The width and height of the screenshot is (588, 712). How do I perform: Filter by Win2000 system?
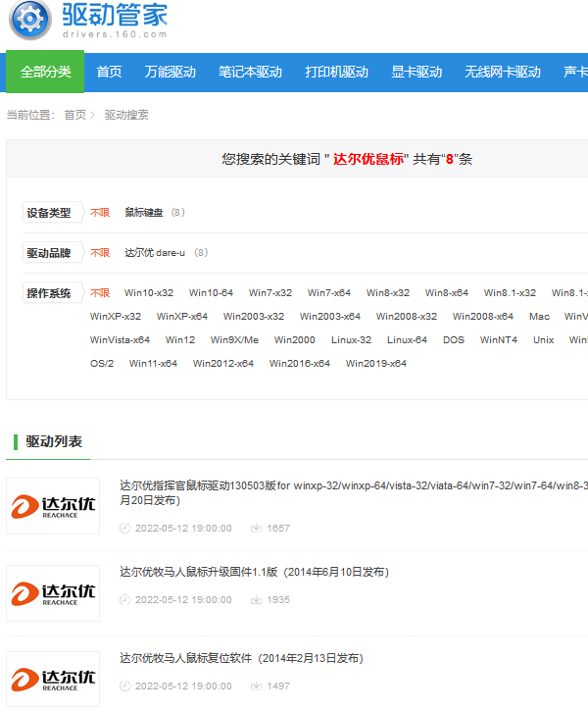click(x=294, y=340)
